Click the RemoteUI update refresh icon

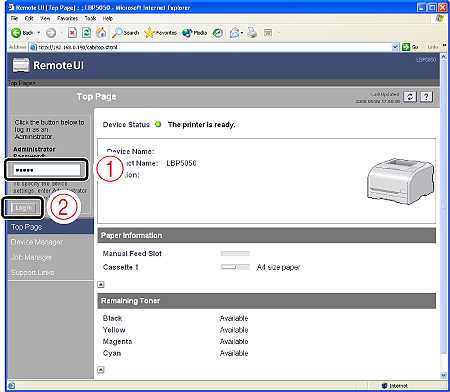(x=410, y=97)
